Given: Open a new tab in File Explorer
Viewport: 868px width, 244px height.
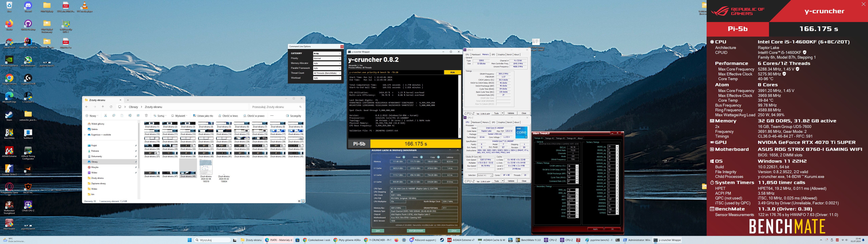Looking at the screenshot, I should [128, 100].
